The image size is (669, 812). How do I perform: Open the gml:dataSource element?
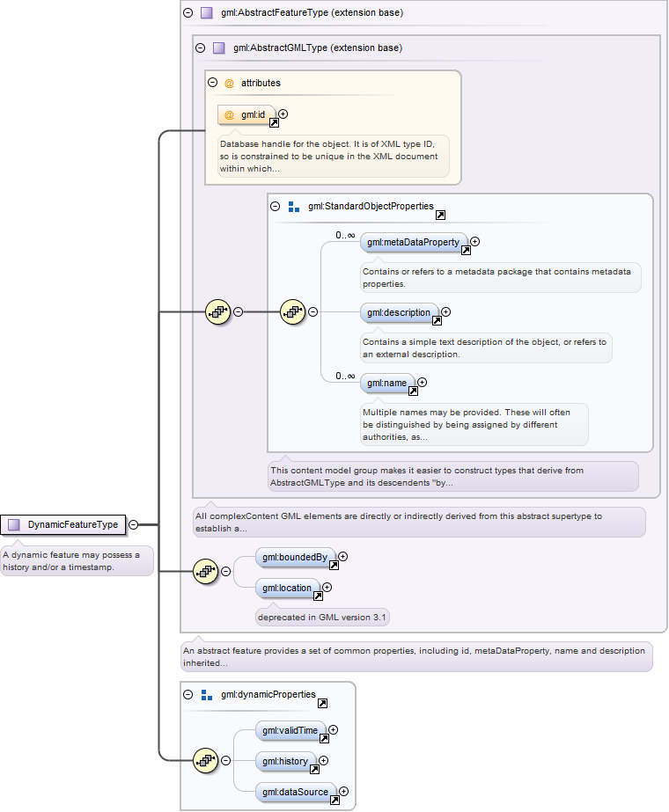point(296,793)
